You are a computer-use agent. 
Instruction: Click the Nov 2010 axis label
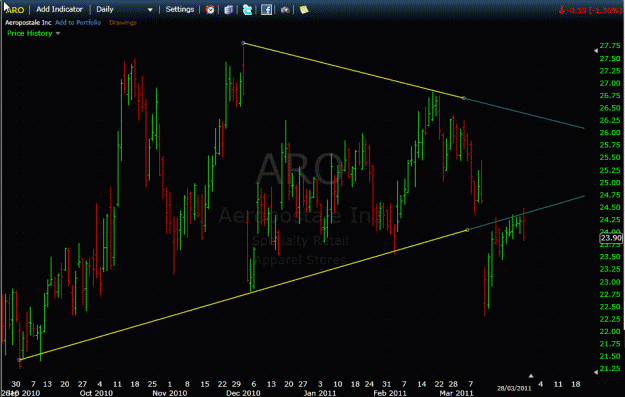pos(170,393)
